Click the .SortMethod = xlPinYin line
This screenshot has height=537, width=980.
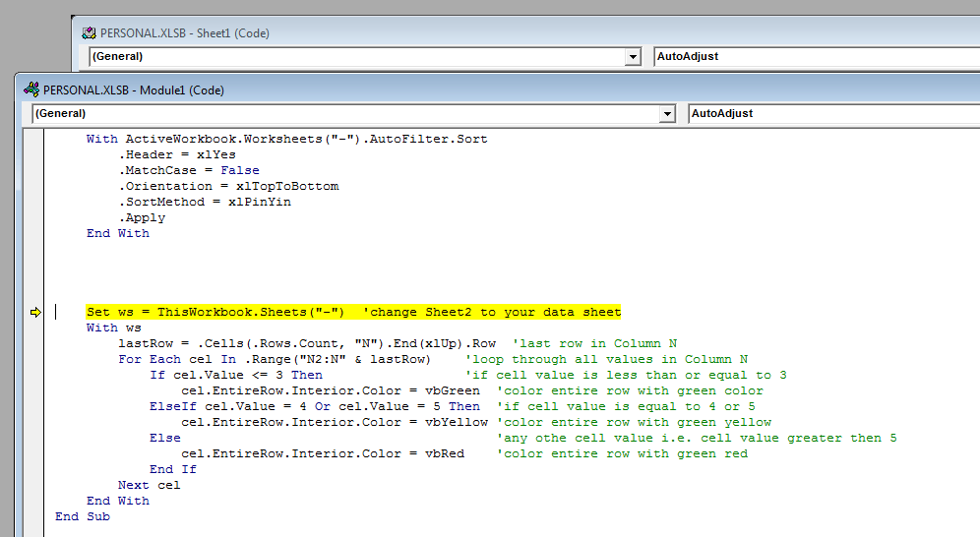205,202
